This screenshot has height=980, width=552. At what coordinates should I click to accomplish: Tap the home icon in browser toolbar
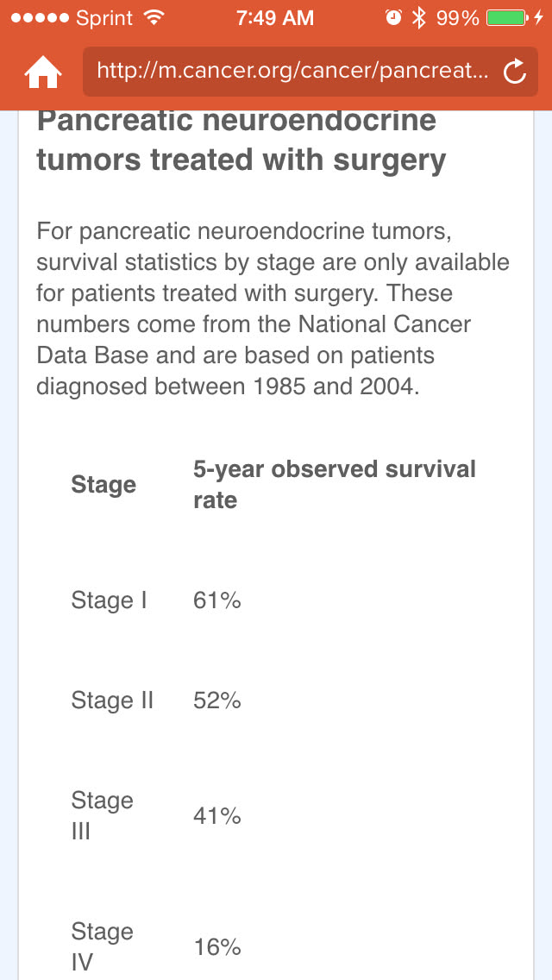coord(41,74)
